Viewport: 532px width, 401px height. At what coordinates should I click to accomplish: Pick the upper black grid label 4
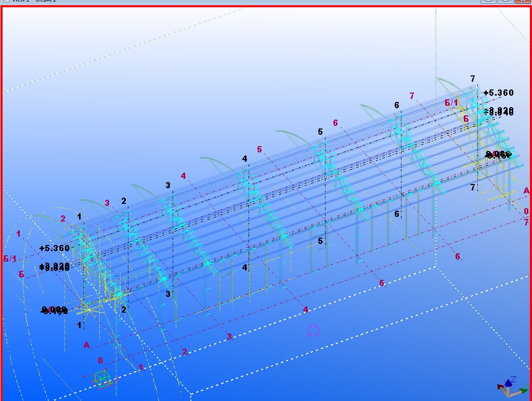[244, 159]
